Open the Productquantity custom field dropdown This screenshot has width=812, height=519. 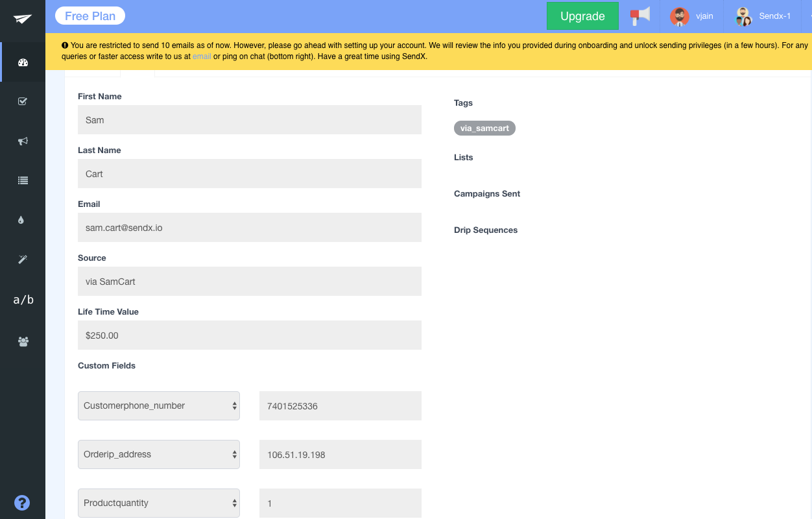point(159,503)
